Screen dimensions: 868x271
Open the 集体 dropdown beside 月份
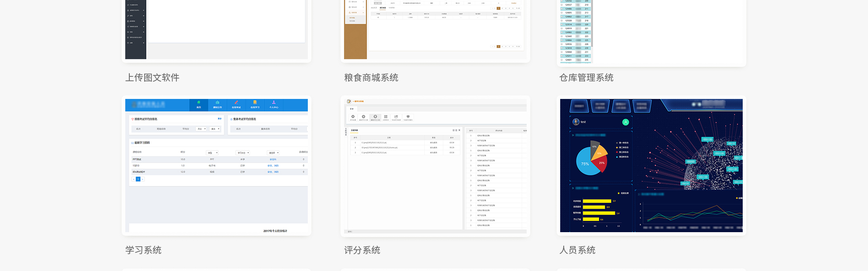215,129
